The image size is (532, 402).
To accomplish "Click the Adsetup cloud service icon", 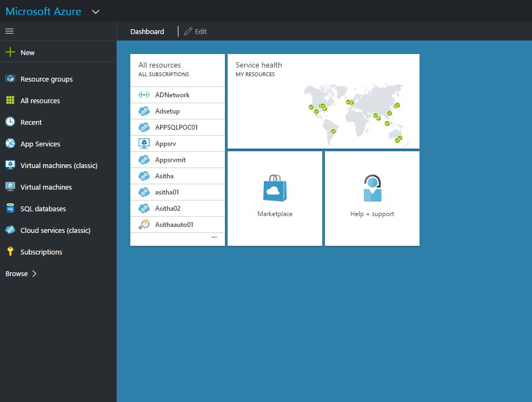I will pyautogui.click(x=144, y=111).
